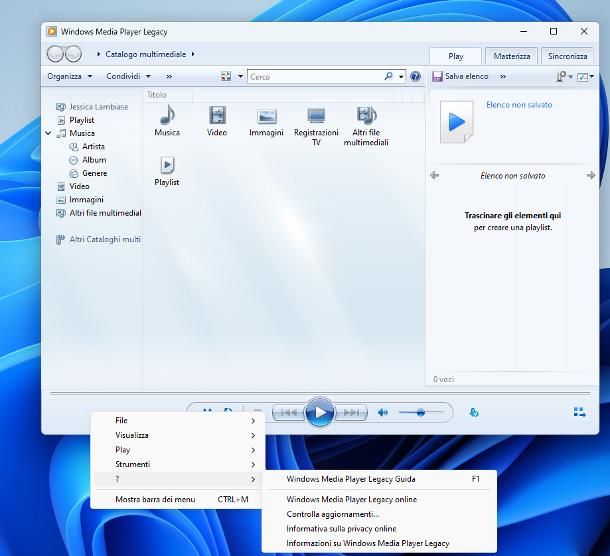Mute the volume with the speaker icon
This screenshot has height=556, width=610.
[382, 412]
